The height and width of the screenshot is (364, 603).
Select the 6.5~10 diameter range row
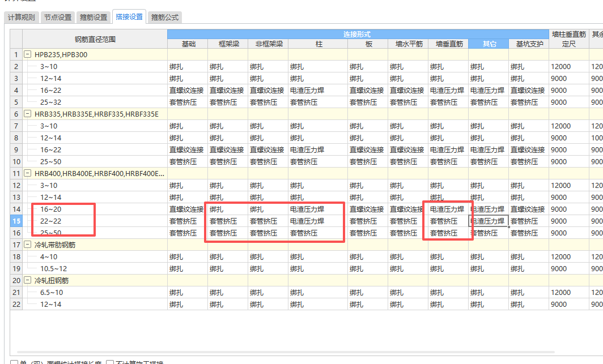pos(52,293)
